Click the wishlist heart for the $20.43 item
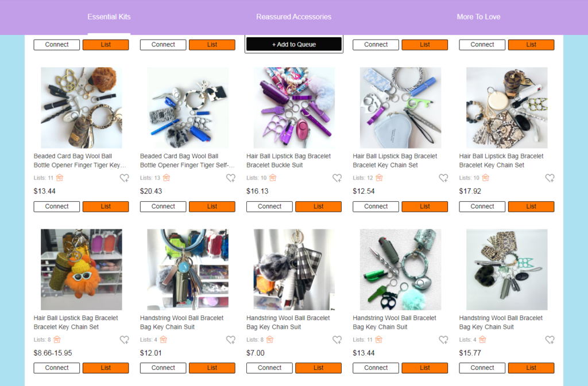 pos(231,178)
